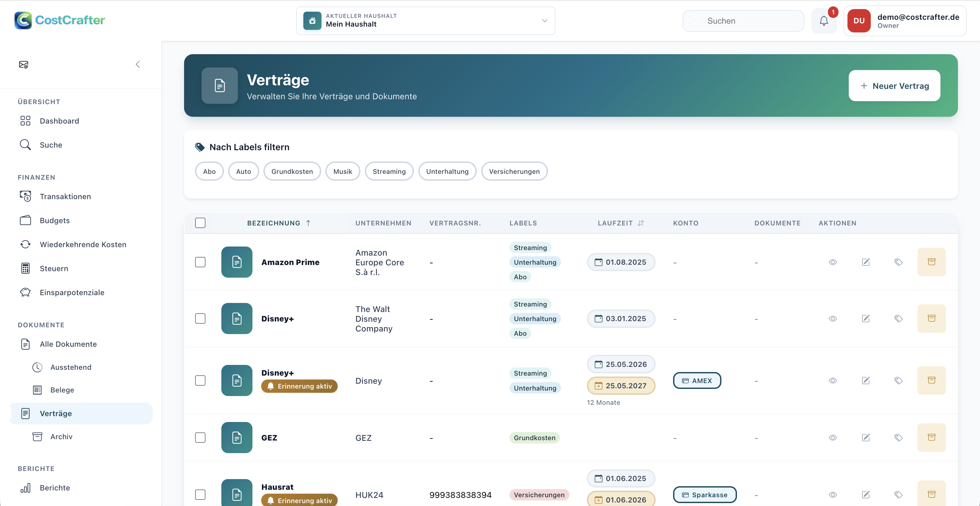View the Amazon Prime contract (eye icon)
This screenshot has height=506, width=980.
coord(833,262)
